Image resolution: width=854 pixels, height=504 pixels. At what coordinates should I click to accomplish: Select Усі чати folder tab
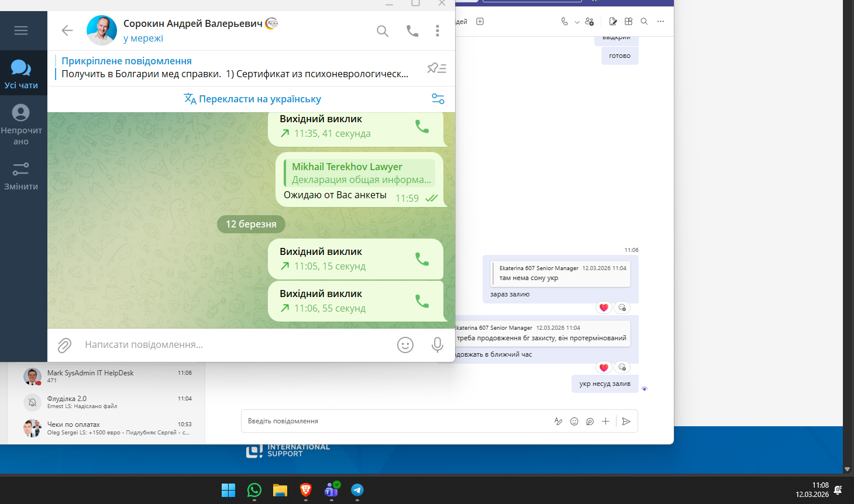(21, 74)
